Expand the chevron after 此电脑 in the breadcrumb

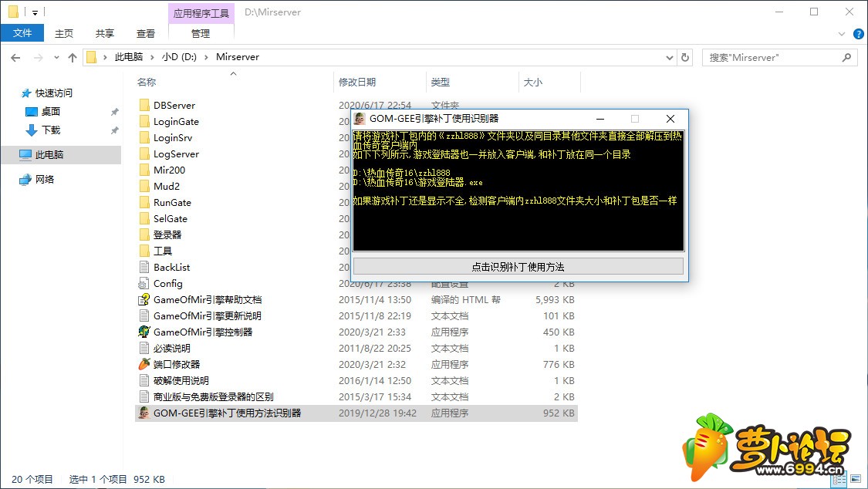pos(152,57)
